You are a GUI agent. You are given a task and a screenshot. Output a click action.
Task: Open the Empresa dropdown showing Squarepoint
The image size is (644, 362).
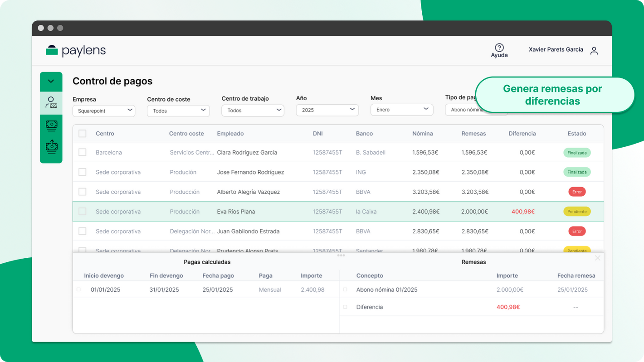tap(104, 111)
